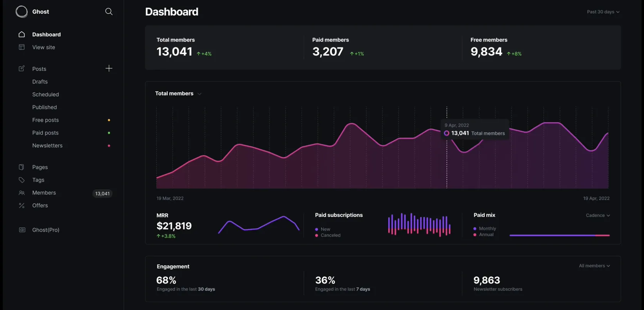Click the 68% engagement value
The width and height of the screenshot is (644, 310).
pos(166,280)
